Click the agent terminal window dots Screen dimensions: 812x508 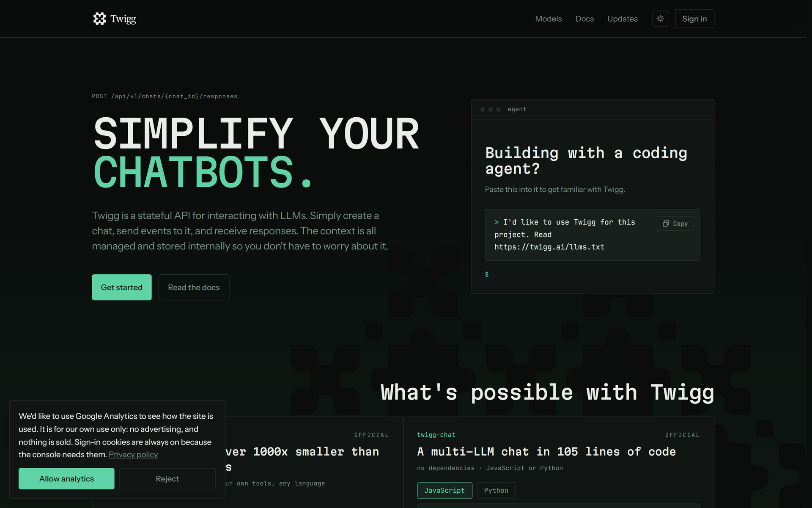click(491, 109)
